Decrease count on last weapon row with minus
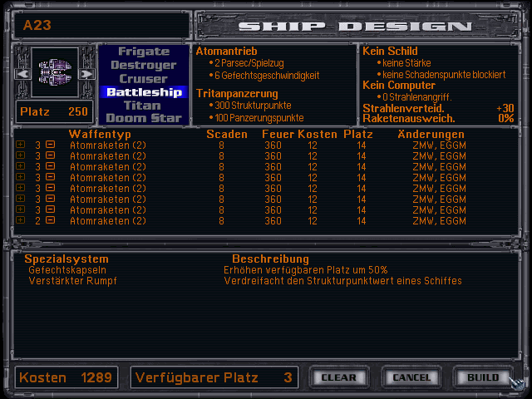 50,220
